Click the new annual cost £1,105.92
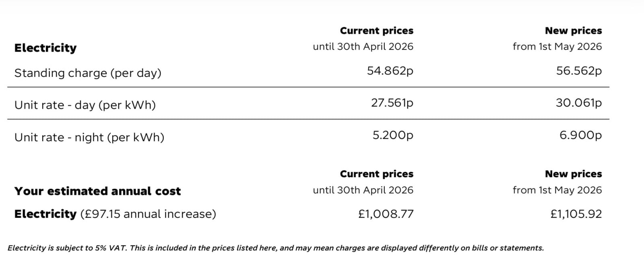The height and width of the screenshot is (271, 644). tap(576, 214)
